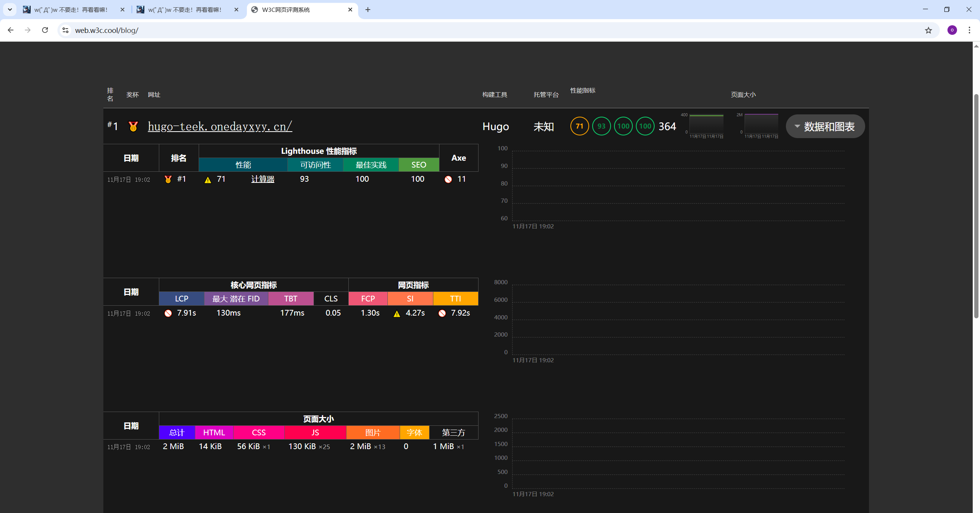Open a new tab with plus icon
Screen dimensions: 980x513
(x=368, y=10)
